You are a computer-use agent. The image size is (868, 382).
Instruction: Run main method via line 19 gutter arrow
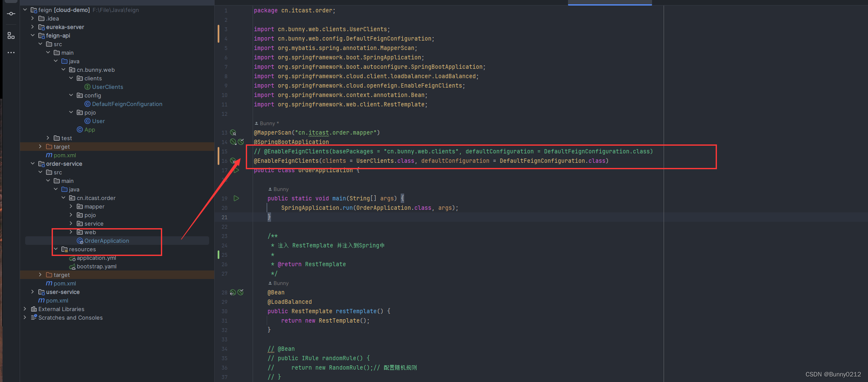(x=236, y=198)
